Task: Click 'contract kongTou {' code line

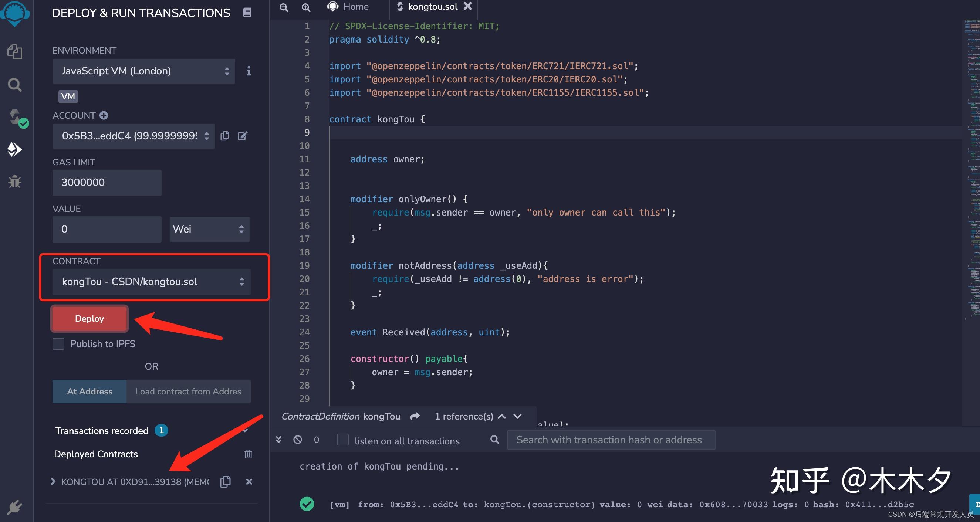Action: tap(376, 119)
